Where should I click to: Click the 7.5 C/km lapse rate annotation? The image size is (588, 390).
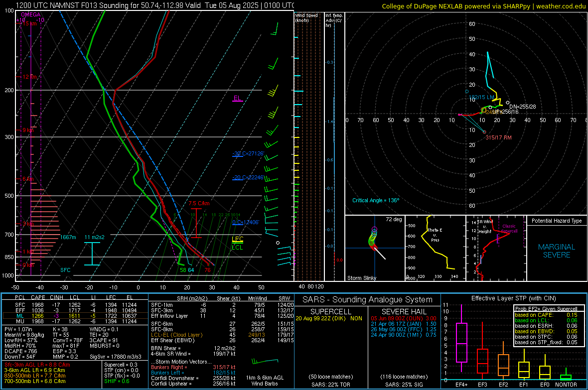(199, 204)
